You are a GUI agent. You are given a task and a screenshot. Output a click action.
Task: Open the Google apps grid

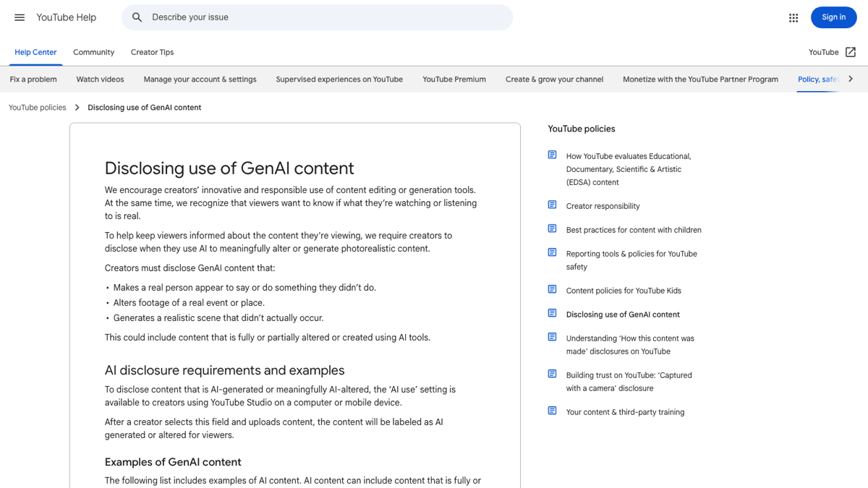point(793,17)
